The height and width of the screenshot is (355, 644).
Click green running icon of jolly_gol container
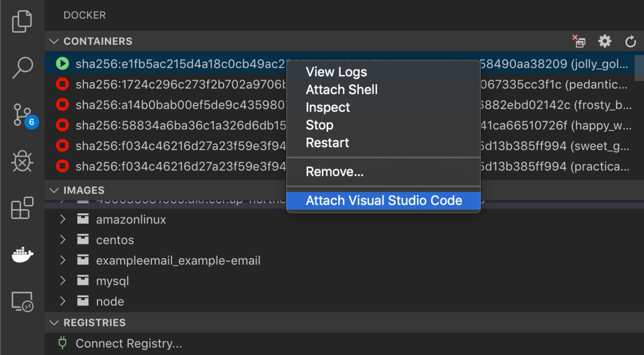click(63, 64)
